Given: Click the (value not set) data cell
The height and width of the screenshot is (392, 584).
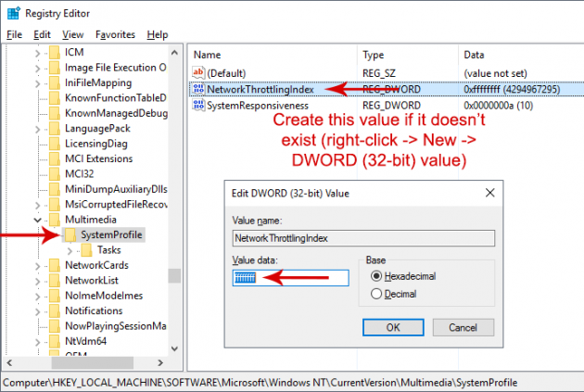Looking at the screenshot, I should tap(495, 73).
